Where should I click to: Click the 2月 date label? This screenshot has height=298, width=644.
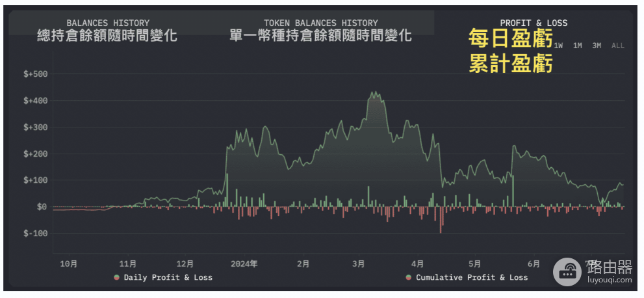click(x=303, y=264)
